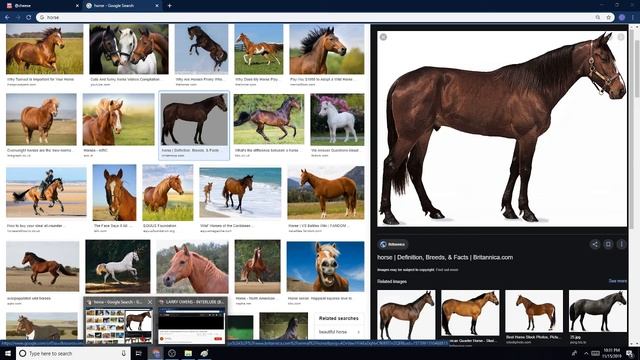Open the notification center icon

click(x=630, y=353)
